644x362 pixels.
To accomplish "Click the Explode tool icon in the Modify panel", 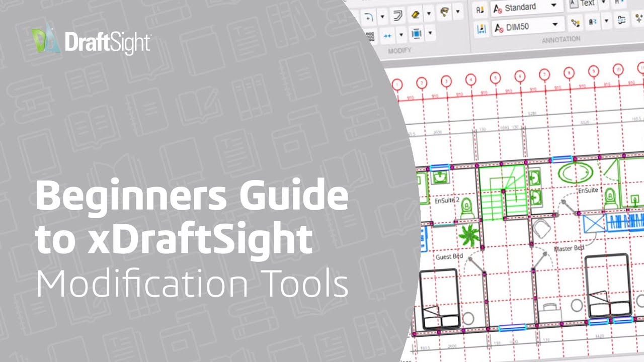I will (443, 12).
